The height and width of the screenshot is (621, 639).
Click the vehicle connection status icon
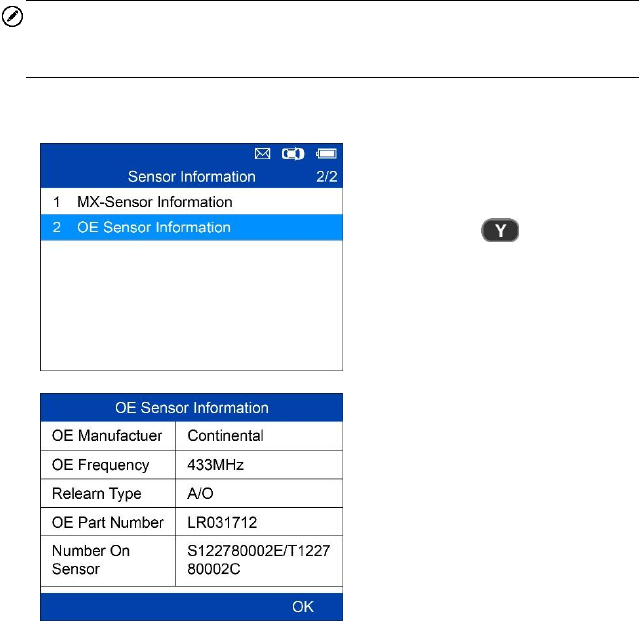[x=293, y=154]
